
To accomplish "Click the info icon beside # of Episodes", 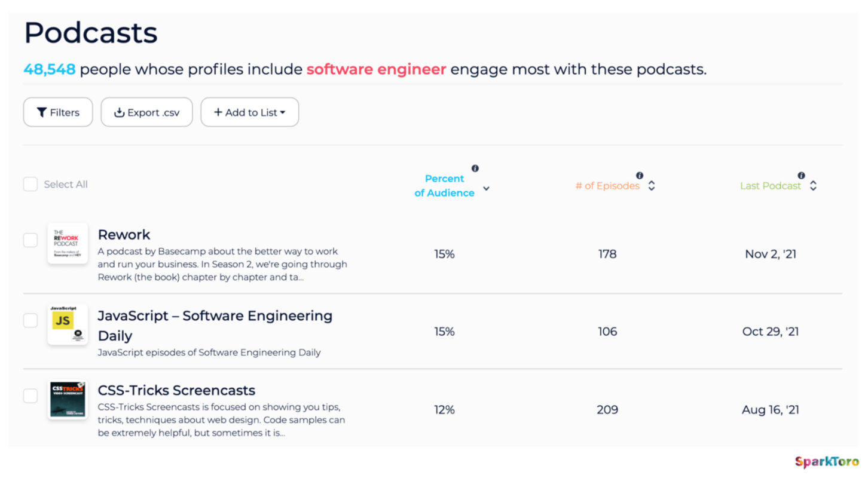I will pyautogui.click(x=640, y=176).
